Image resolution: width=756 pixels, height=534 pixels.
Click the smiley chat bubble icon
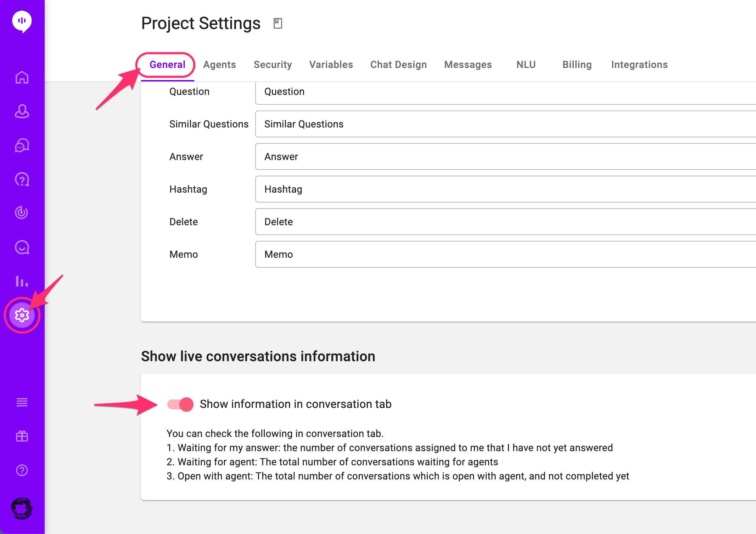pyautogui.click(x=22, y=248)
